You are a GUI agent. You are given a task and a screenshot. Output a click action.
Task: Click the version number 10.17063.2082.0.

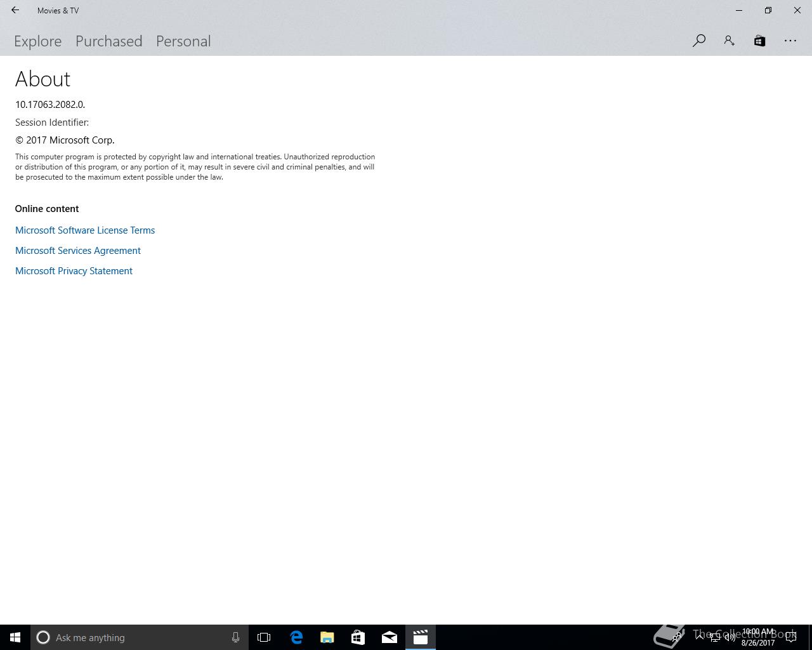[x=50, y=105]
